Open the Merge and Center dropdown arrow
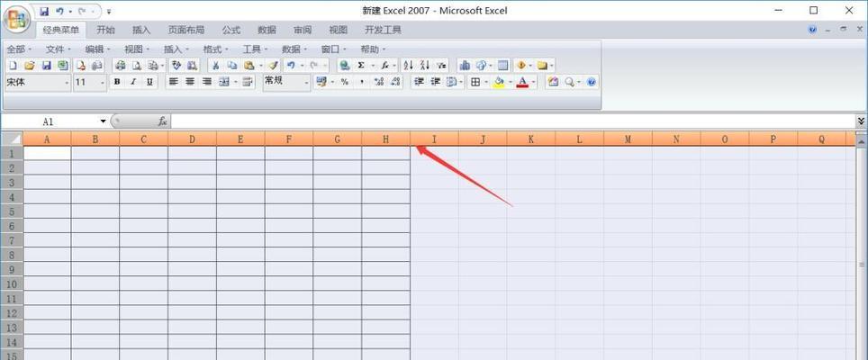Image resolution: width=868 pixels, height=360 pixels. [x=235, y=82]
